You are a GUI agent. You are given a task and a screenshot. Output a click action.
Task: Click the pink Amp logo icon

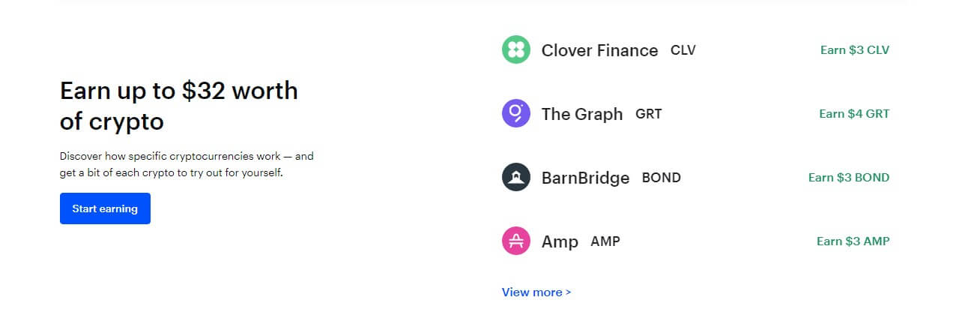(515, 241)
